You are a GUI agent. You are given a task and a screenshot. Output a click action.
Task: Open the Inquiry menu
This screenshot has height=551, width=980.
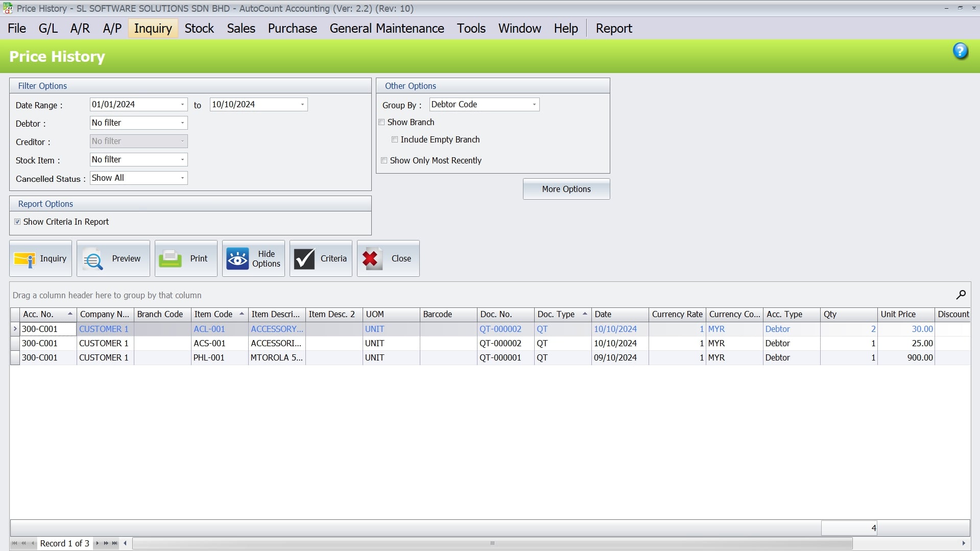(153, 28)
